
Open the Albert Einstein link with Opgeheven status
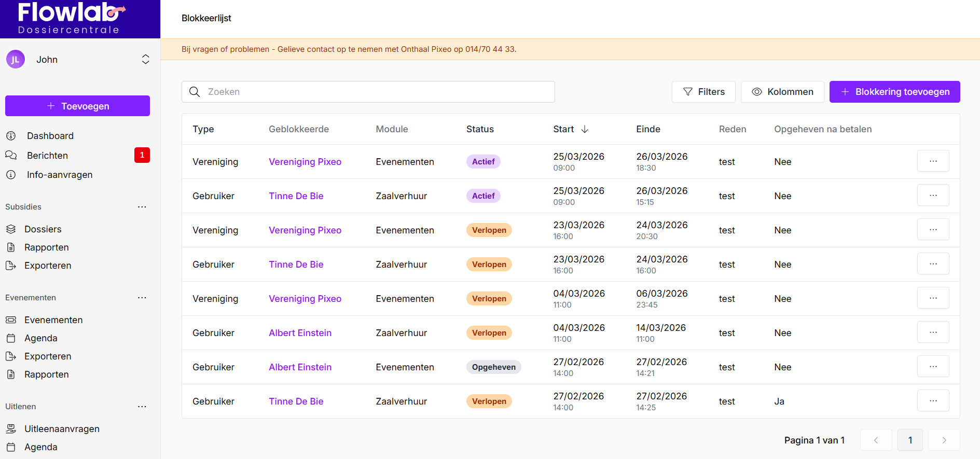300,367
